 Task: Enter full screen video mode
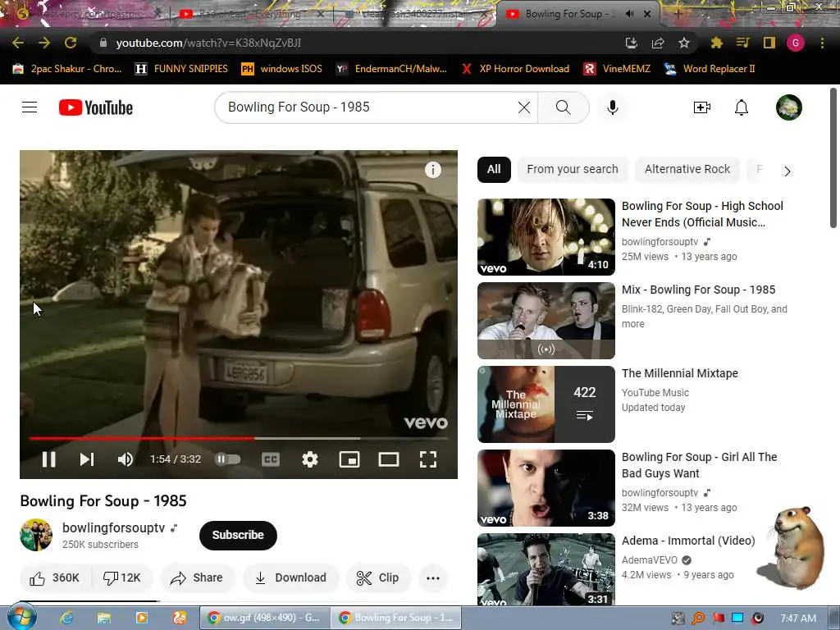pos(428,459)
